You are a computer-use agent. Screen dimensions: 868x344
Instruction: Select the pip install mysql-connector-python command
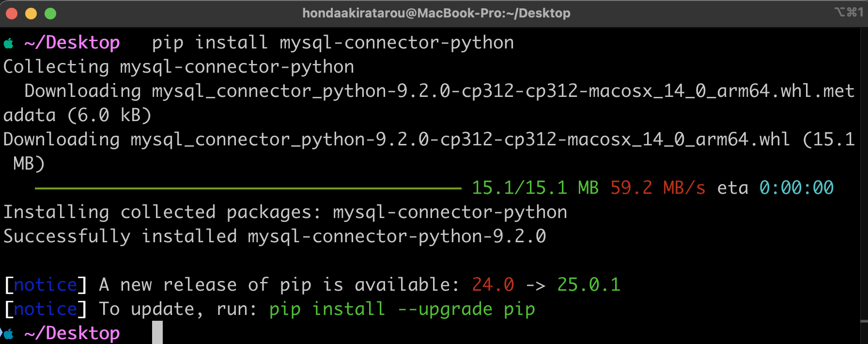[332, 43]
